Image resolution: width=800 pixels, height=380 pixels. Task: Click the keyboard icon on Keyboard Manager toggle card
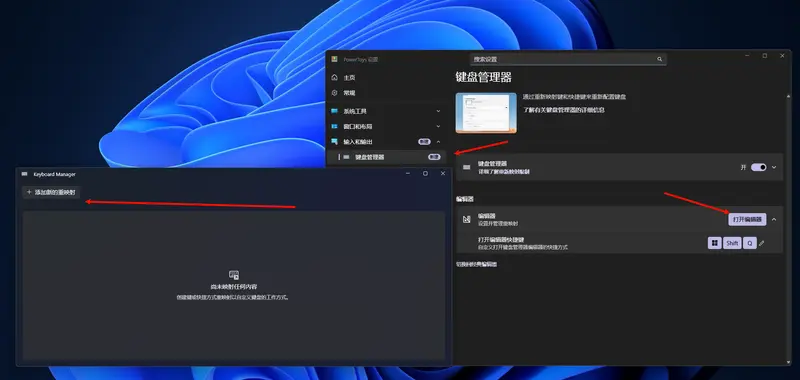tap(466, 167)
